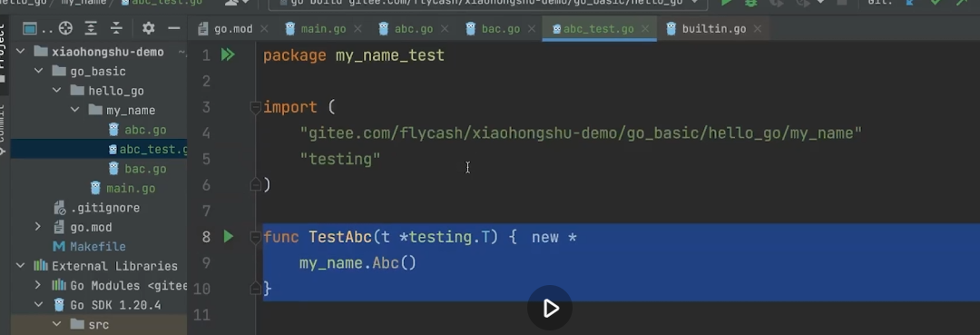Close the abc.go tab
This screenshot has width=980, height=335.
(x=445, y=29)
